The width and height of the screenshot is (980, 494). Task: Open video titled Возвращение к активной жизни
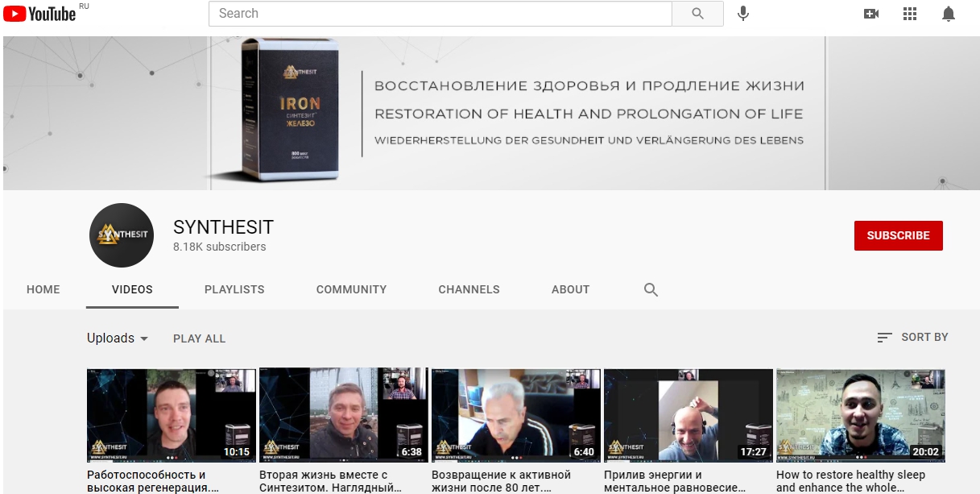[501, 481]
